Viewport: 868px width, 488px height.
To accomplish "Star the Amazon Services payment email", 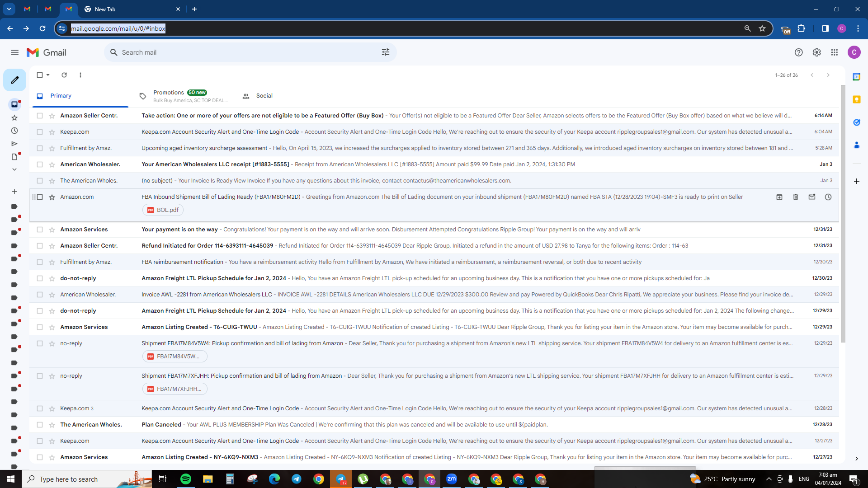I will [x=52, y=230].
